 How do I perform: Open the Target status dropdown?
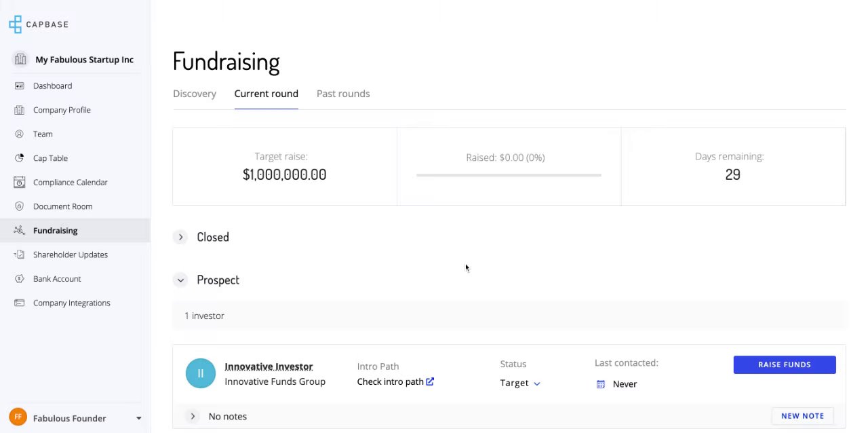[520, 383]
